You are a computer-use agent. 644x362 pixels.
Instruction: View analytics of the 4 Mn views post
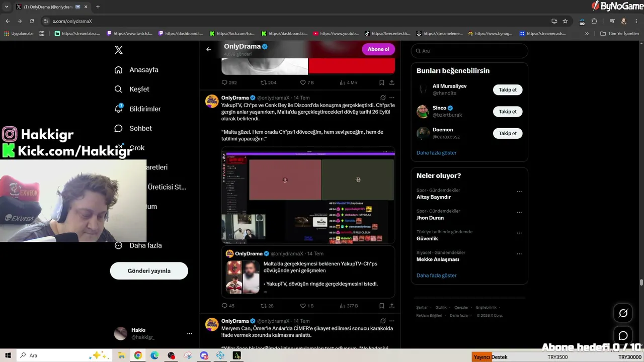[348, 82]
